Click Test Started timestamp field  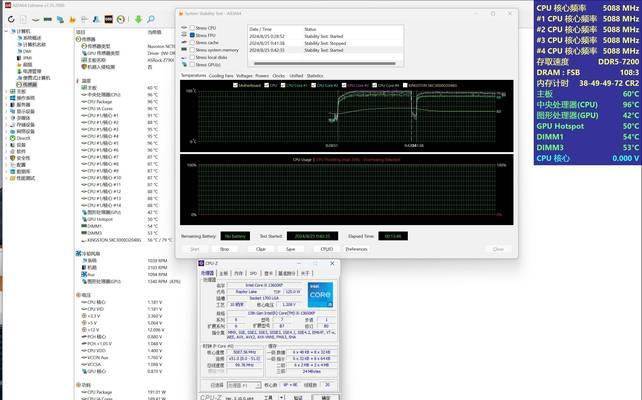coord(312,236)
